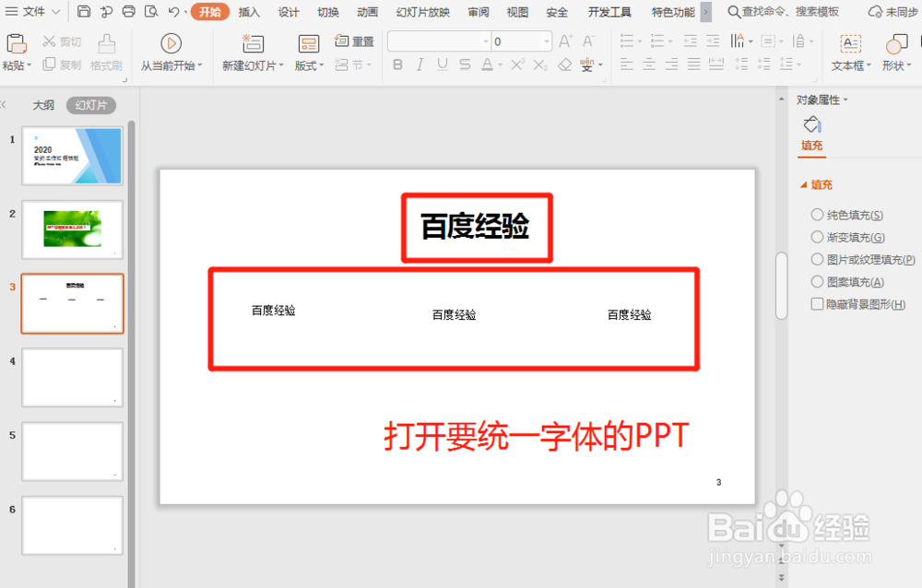This screenshot has width=922, height=588.
Task: Switch to the Insert (插入) tab
Action: tap(249, 12)
